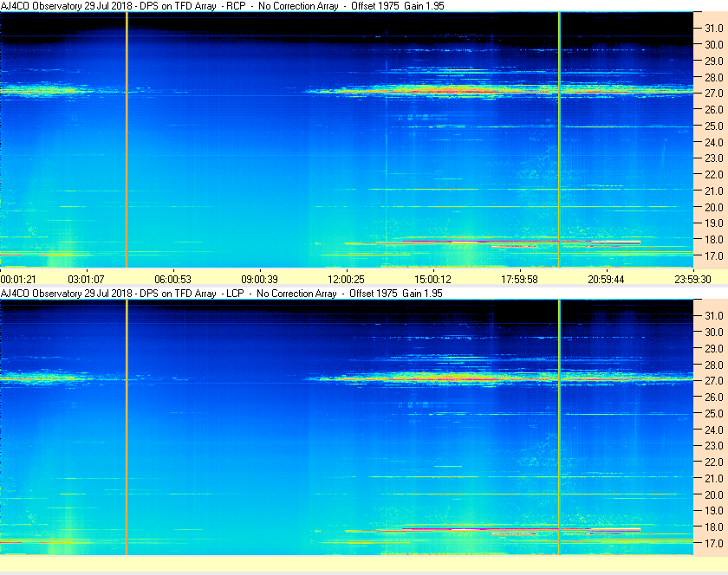Click second vertical marker line in LCP plot
Viewport: 728px width, 575px height.
click(560, 427)
